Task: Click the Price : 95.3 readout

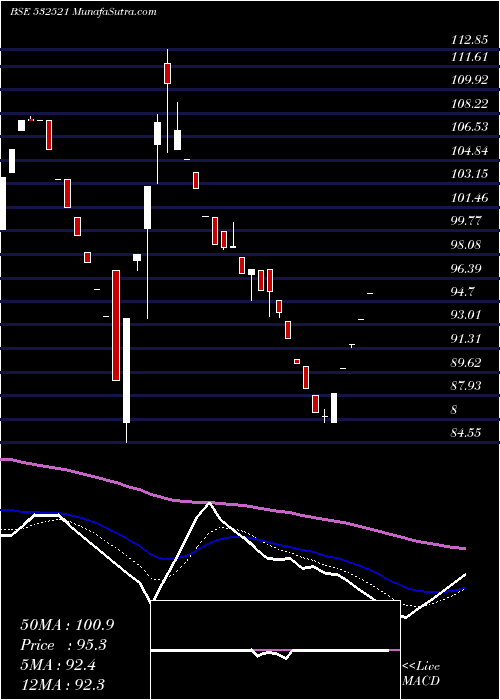Action: 65,645
